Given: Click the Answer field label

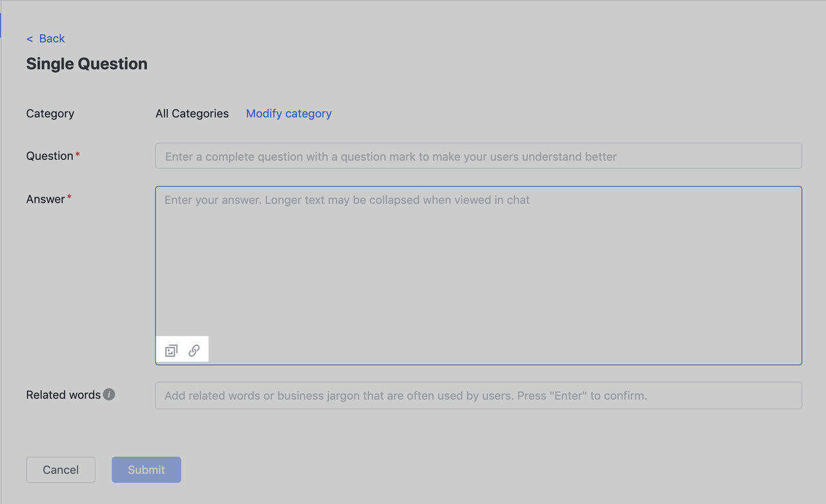Looking at the screenshot, I should coord(45,199).
